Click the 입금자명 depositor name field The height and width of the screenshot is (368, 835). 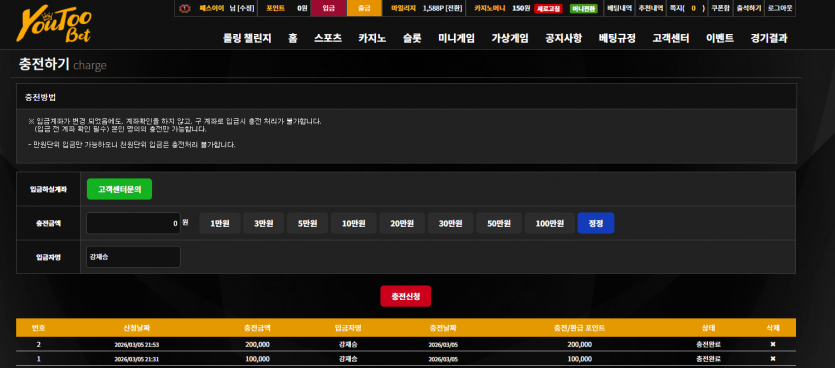click(133, 257)
